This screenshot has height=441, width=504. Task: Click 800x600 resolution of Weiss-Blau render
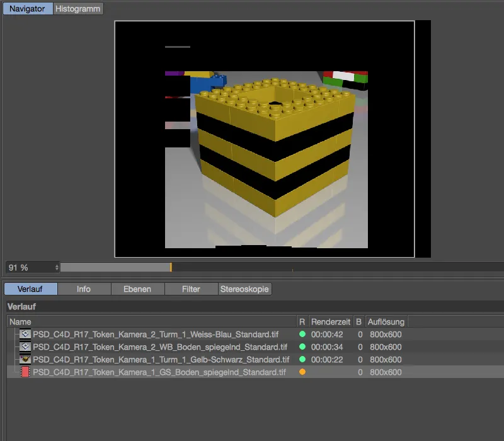coord(386,335)
